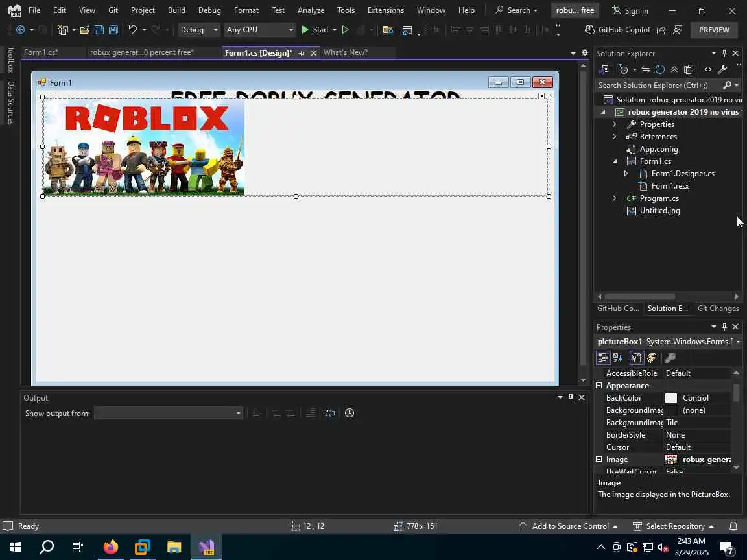The image size is (747, 560).
Task: Click Select Repository in status bar
Action: point(674,526)
